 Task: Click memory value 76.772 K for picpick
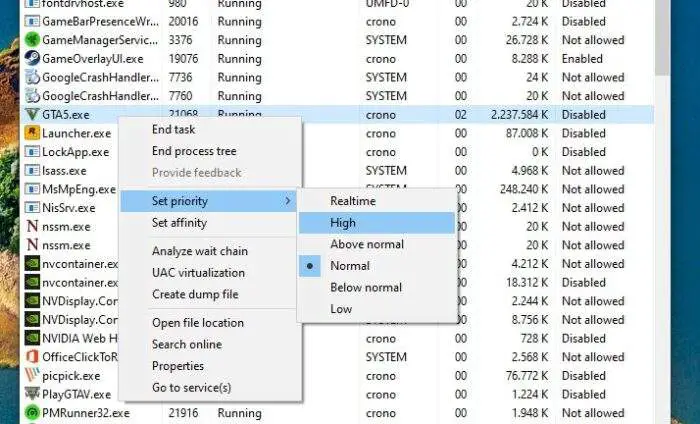click(527, 376)
